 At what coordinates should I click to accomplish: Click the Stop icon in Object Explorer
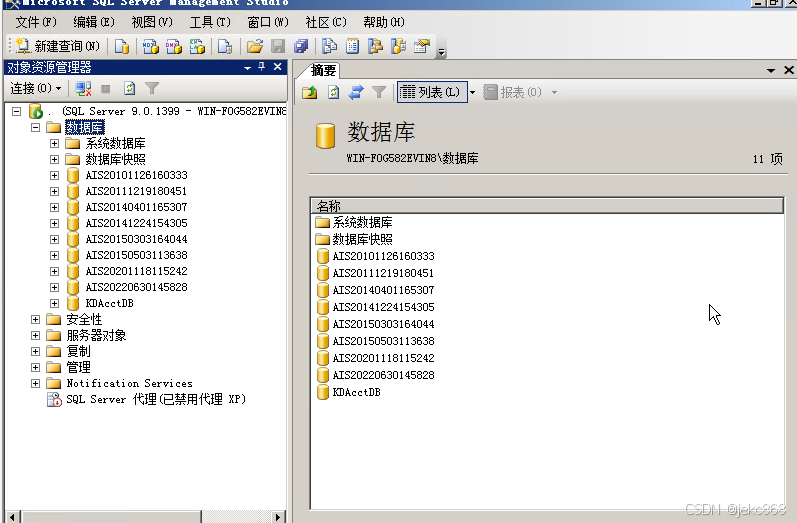point(106,89)
